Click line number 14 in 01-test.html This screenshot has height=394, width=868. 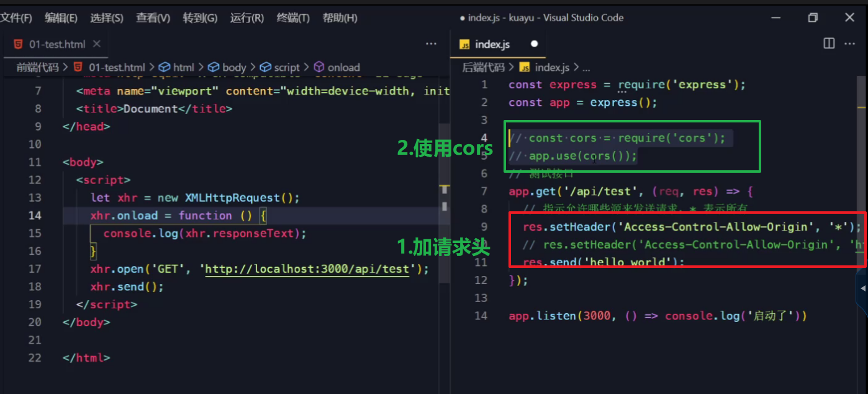tap(35, 216)
